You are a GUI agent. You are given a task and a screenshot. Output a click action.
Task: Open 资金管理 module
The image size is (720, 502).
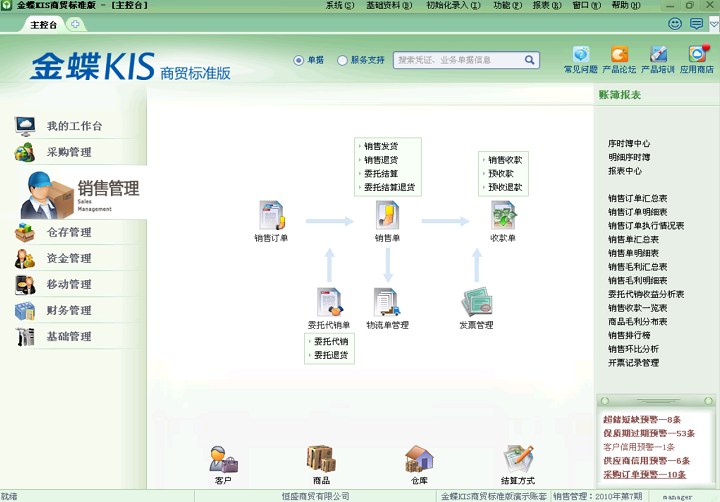pyautogui.click(x=69, y=258)
